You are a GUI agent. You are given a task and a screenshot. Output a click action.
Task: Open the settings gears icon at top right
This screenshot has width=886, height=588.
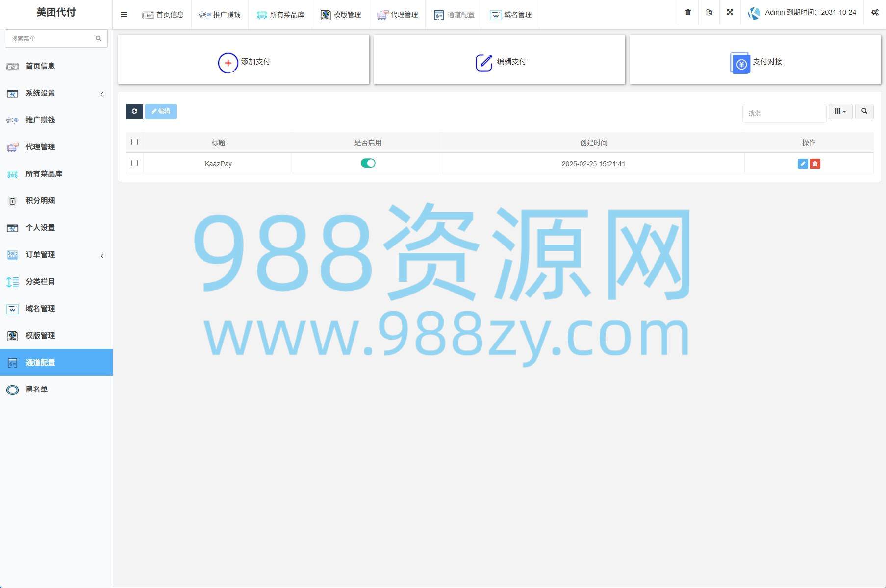click(875, 13)
